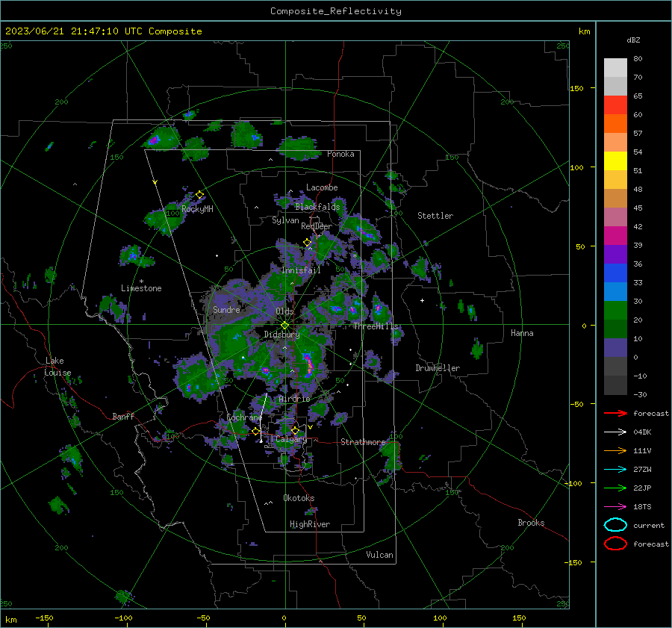Click the yellow diamond marker beside RockyMH
Screen dimensions: 672x628
tap(199, 195)
